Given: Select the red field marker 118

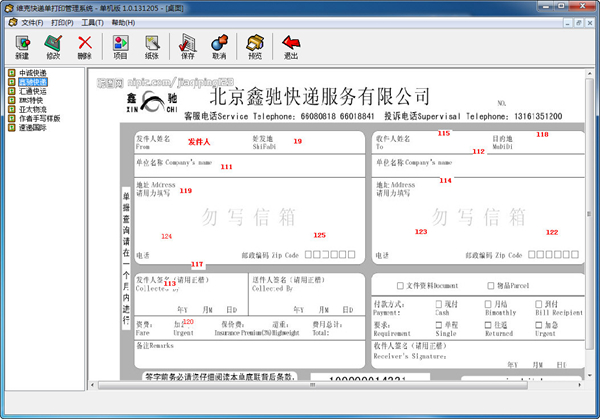Looking at the screenshot, I should tap(542, 134).
